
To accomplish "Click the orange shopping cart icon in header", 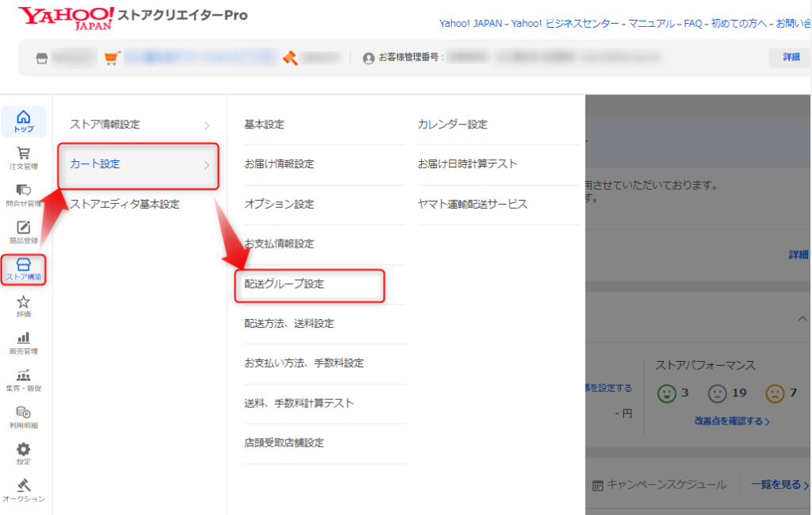I will (x=112, y=57).
